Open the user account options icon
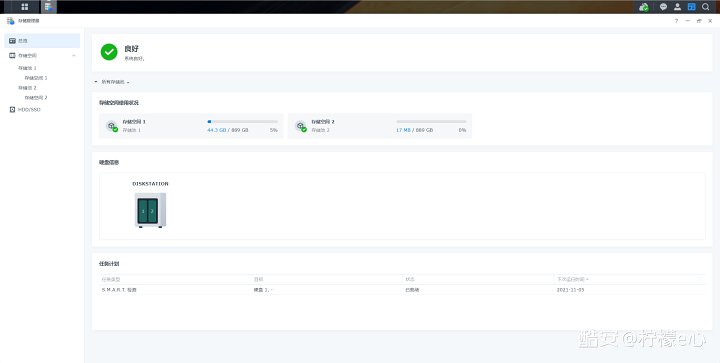This screenshot has height=363, width=720. click(x=677, y=7)
